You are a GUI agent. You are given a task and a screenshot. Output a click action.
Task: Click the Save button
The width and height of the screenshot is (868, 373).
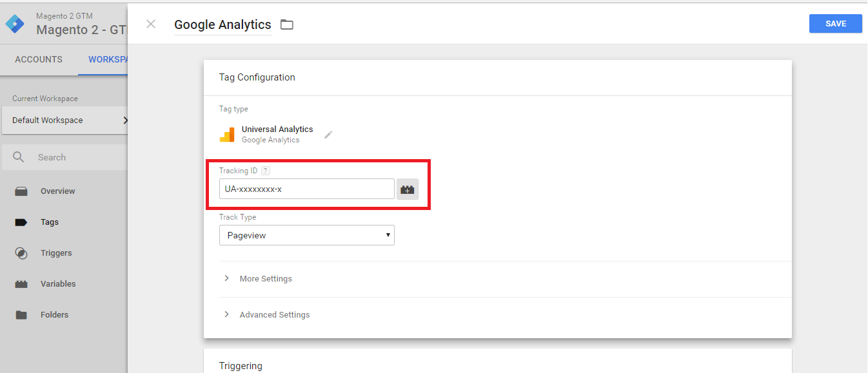836,24
